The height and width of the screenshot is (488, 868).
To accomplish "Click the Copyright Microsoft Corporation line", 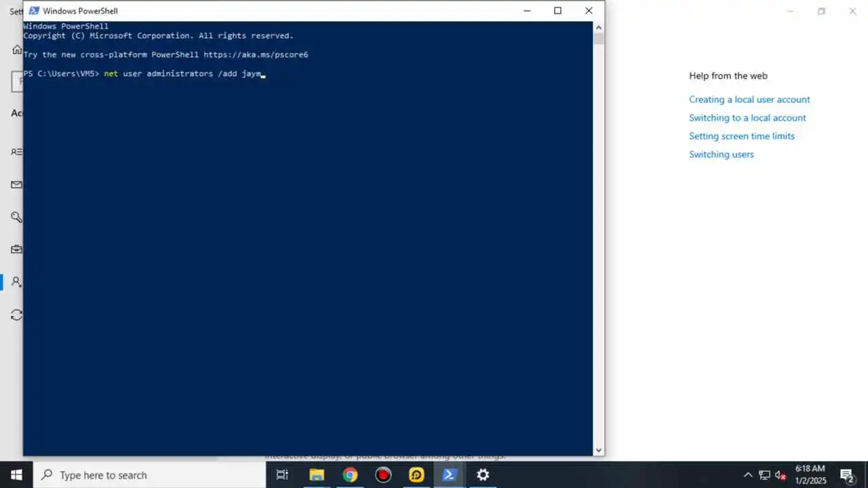I will click(x=159, y=35).
